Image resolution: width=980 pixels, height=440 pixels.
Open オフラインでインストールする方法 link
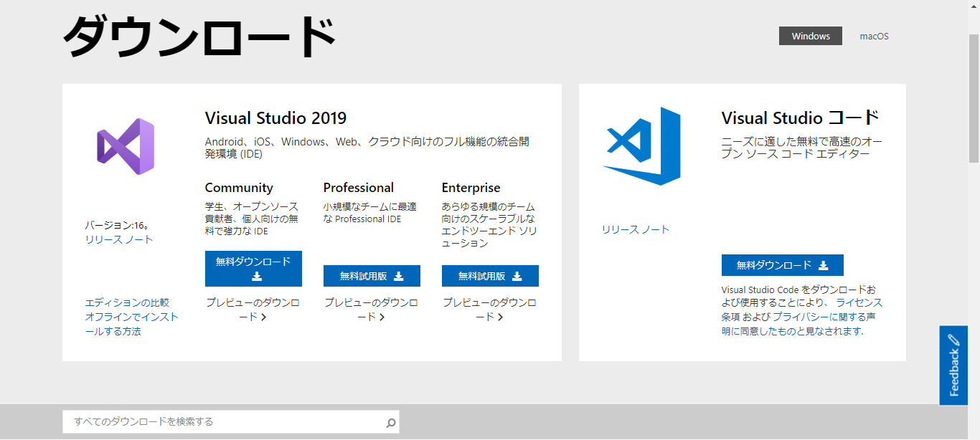[131, 324]
